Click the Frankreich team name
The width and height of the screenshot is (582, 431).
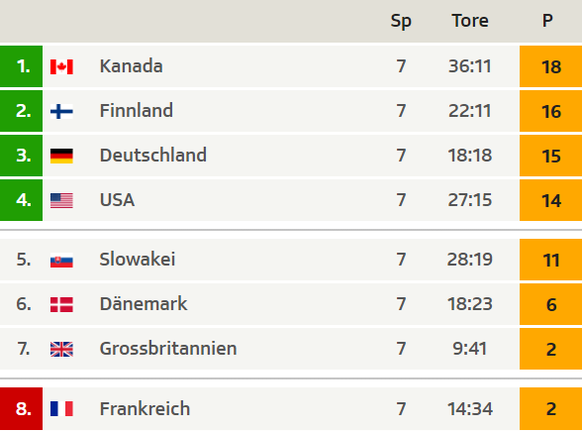coord(145,408)
